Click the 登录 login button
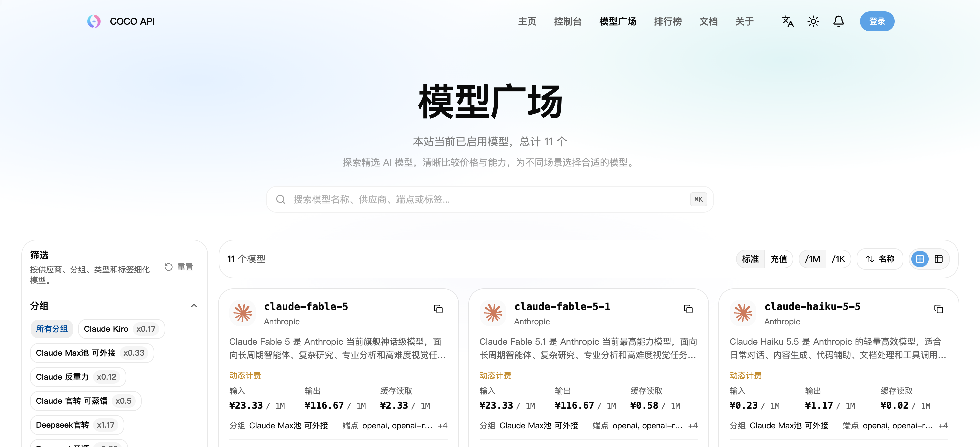 click(x=877, y=21)
